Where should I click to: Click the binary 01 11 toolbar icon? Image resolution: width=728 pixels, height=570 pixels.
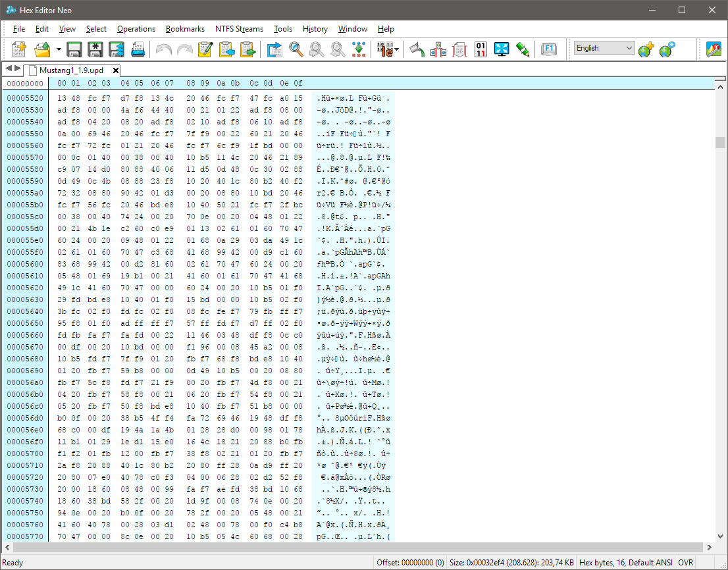481,49
